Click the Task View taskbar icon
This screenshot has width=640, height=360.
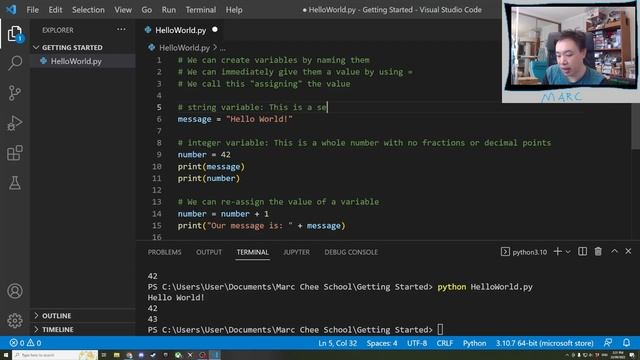click(104, 355)
